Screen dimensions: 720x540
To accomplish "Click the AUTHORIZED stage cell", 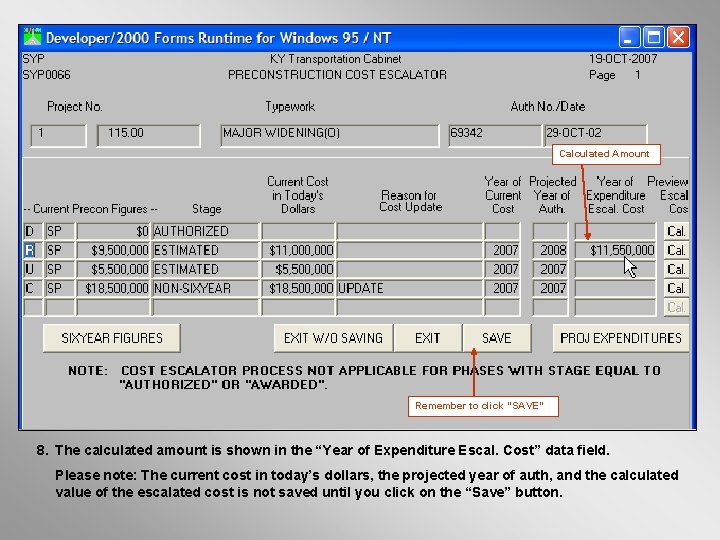I will click(x=205, y=231).
